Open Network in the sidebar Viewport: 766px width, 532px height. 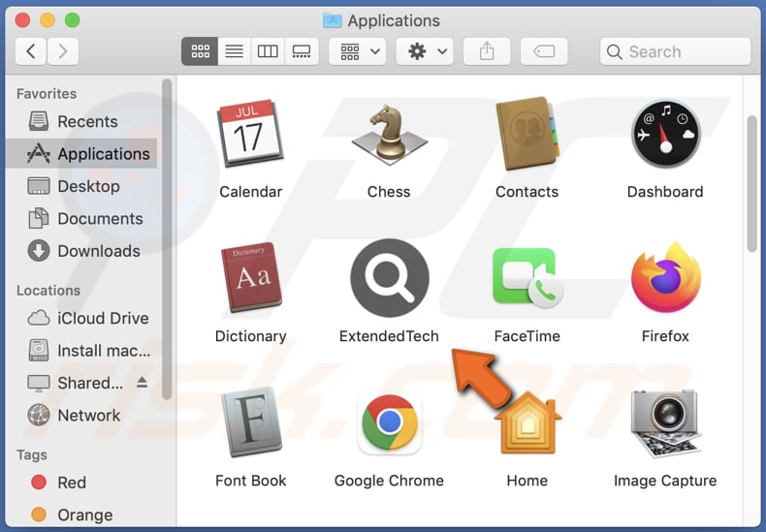(80, 416)
